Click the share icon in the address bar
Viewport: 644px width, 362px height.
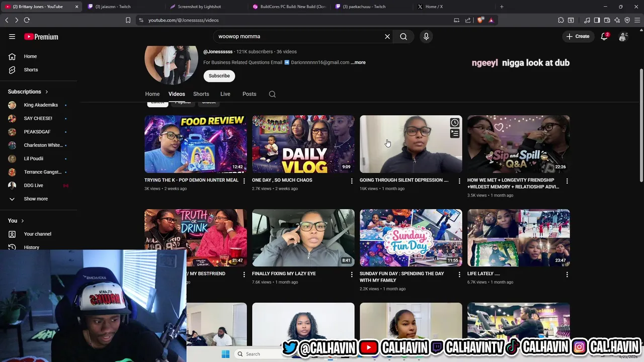[468, 20]
